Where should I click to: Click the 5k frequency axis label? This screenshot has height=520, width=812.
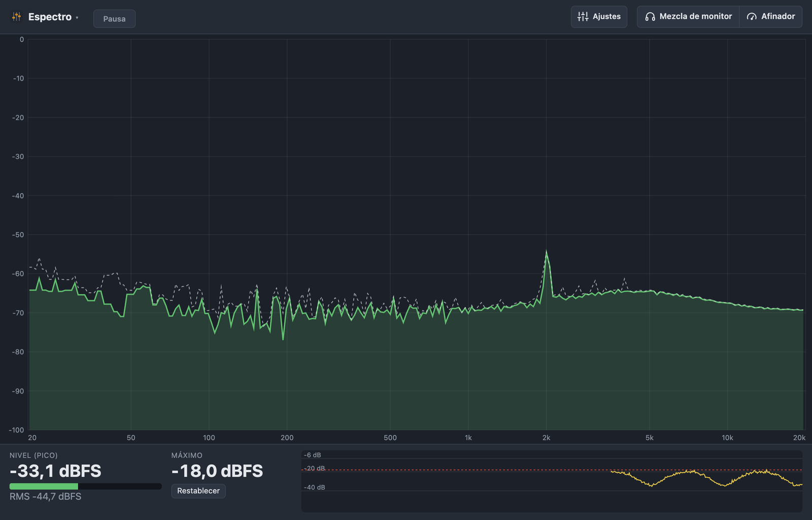[650, 438]
